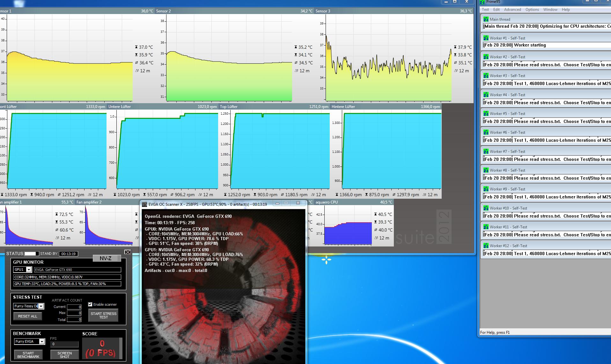The width and height of the screenshot is (611, 364).
Task: Close the EVGA OC Scanner control panel
Action: click(128, 252)
